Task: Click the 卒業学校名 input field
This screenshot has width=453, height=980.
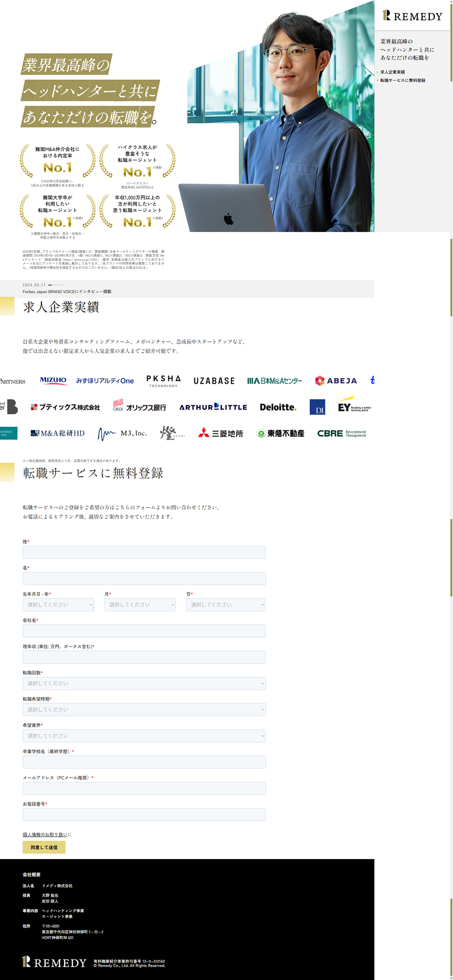Action: pyautogui.click(x=144, y=762)
